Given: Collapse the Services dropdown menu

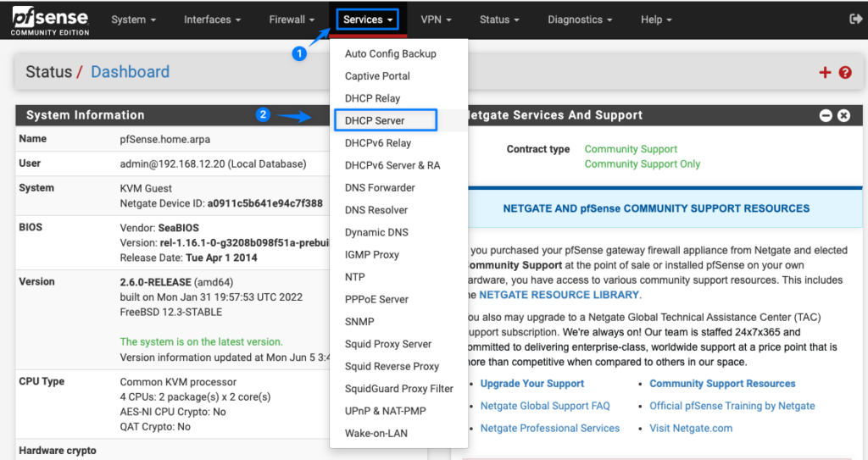Looking at the screenshot, I should tap(368, 19).
